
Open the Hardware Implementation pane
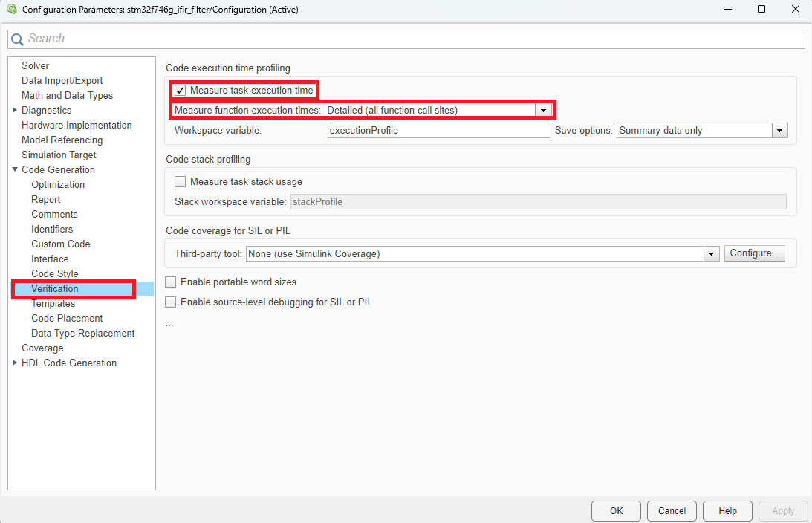77,126
